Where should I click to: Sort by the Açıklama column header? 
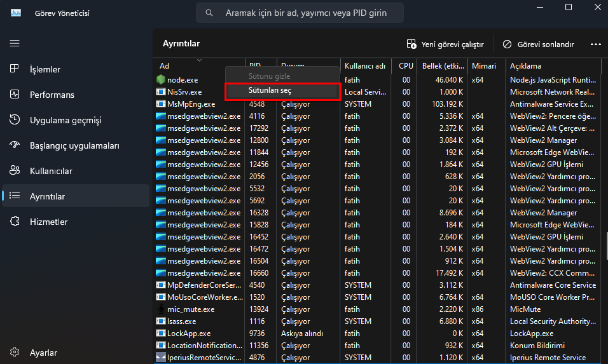click(x=553, y=66)
